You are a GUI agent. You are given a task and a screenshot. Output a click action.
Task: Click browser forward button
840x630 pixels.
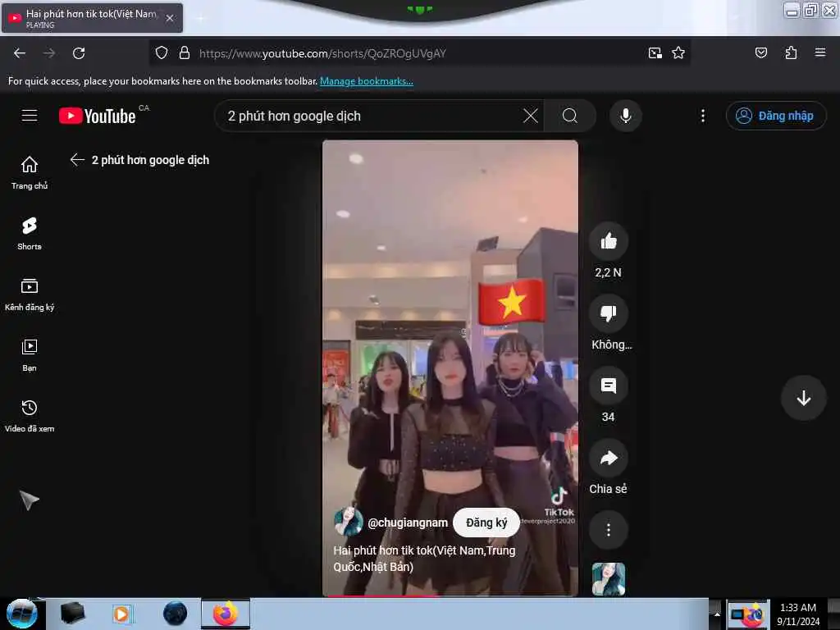pyautogui.click(x=49, y=53)
